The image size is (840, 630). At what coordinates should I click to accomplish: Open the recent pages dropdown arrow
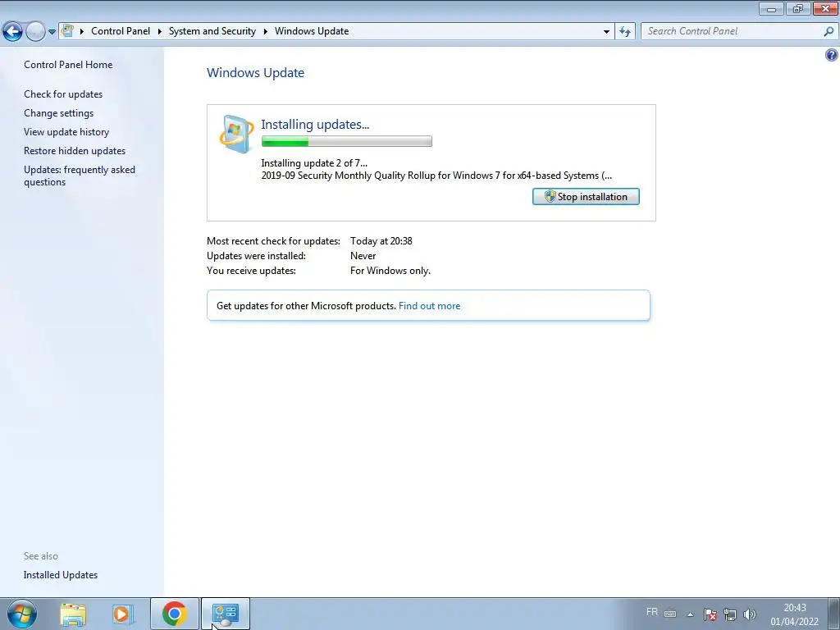(x=52, y=32)
